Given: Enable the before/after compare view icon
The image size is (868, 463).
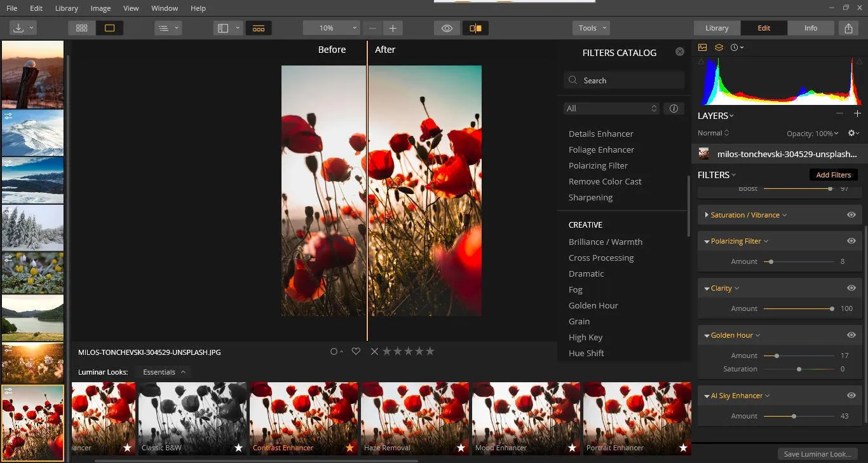Looking at the screenshot, I should (x=475, y=28).
